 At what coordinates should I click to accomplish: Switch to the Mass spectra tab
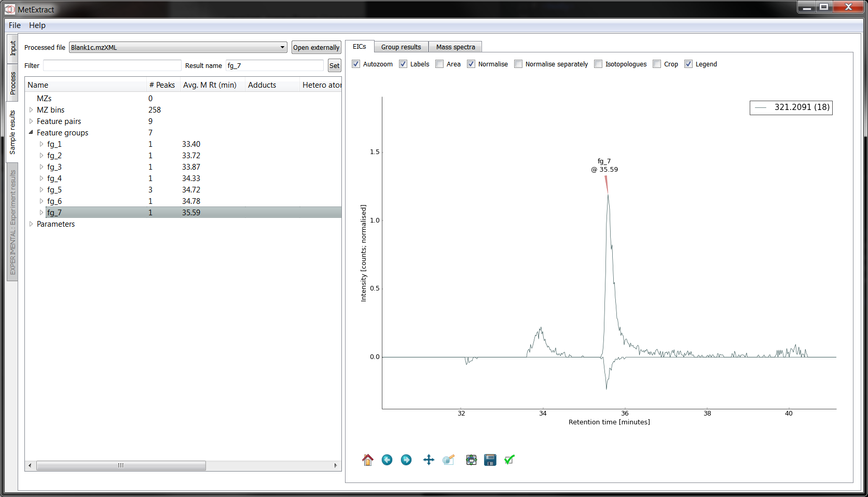coord(456,47)
